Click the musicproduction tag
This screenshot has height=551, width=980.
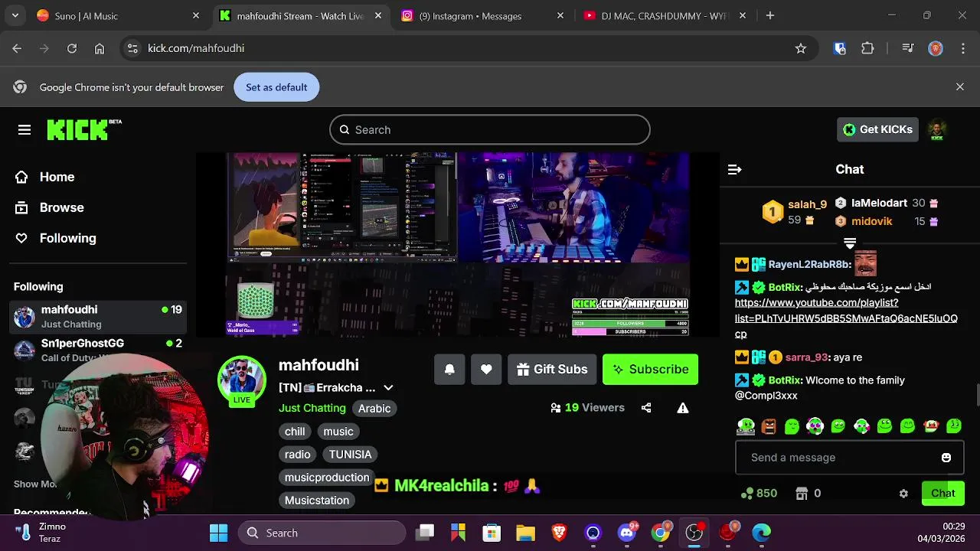327,478
